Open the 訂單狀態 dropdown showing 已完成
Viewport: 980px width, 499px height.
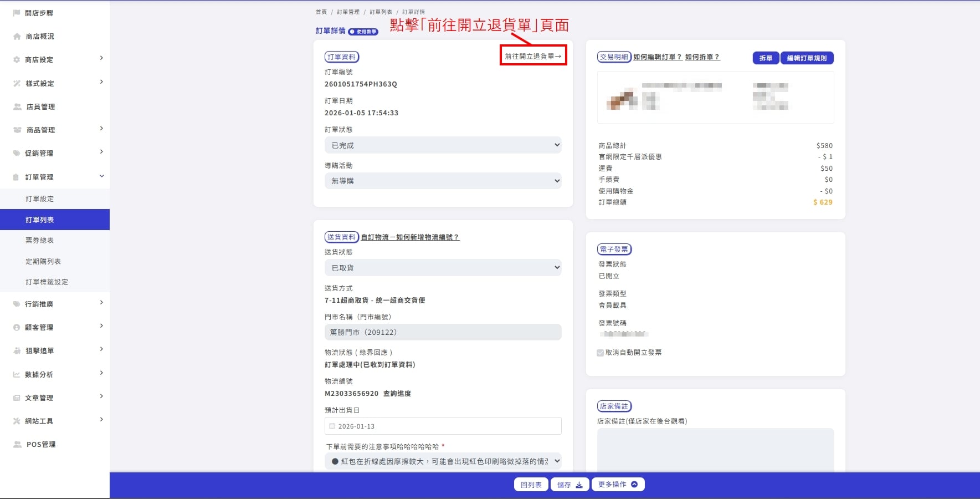coord(443,145)
